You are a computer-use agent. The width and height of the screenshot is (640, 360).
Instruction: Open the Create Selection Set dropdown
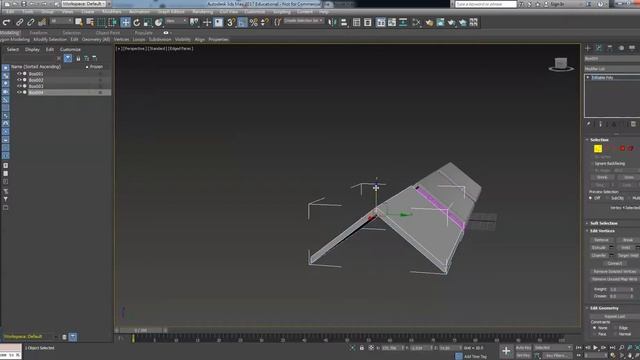click(304, 21)
